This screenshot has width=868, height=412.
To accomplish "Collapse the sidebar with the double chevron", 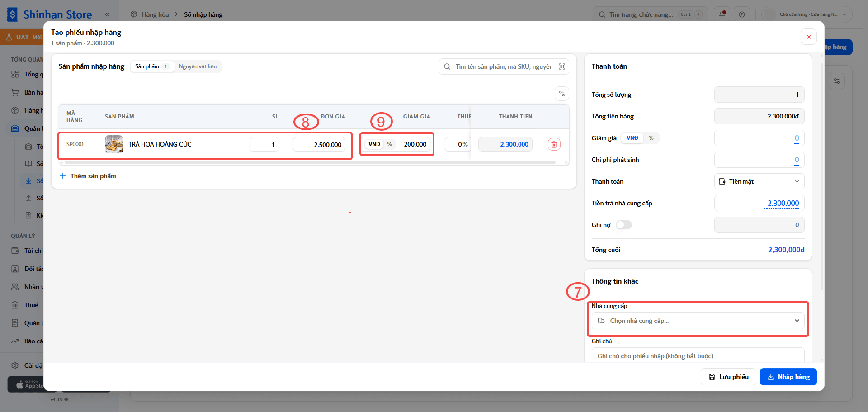I will 107,14.
